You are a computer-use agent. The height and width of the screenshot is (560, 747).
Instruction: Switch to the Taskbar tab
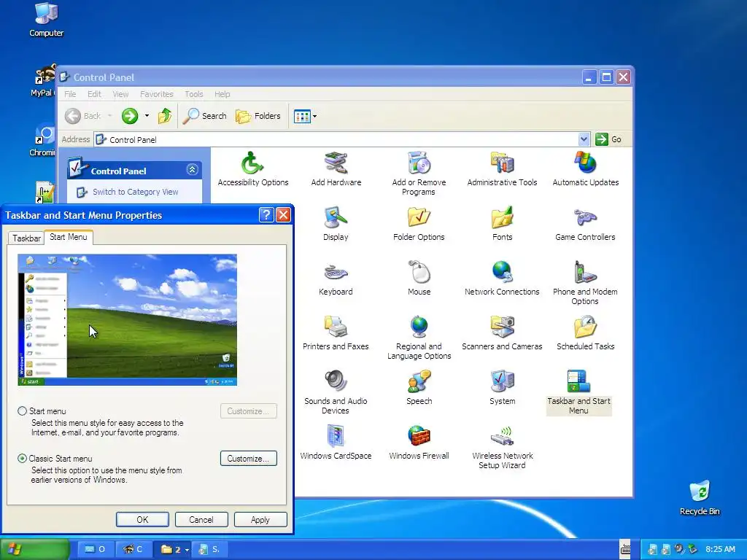click(x=26, y=238)
